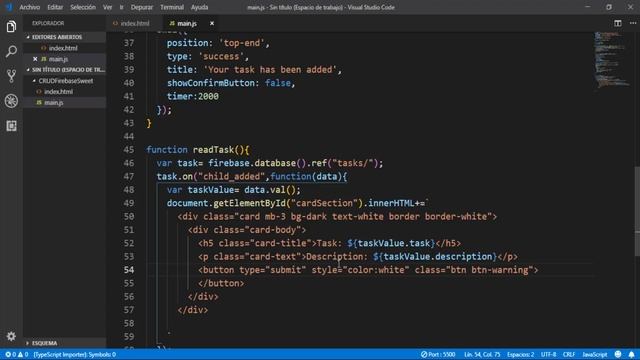Open the Source Control view
Screen dimensions: 640x360
click(x=11, y=76)
